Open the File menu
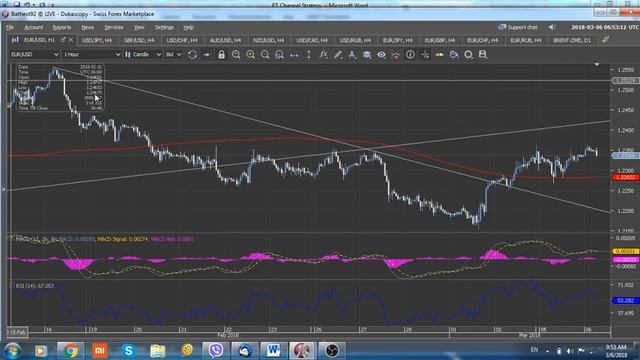The image size is (640, 360). coord(10,27)
